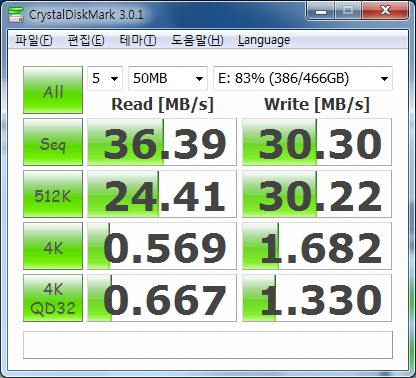This screenshot has width=416, height=378.
Task: Start the 4K QD32 benchmark test
Action: pyautogui.click(x=53, y=298)
